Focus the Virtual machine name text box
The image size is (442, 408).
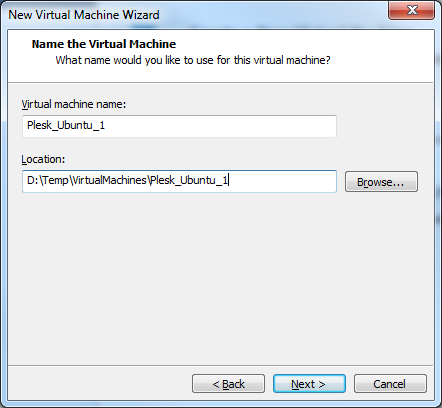(x=179, y=126)
